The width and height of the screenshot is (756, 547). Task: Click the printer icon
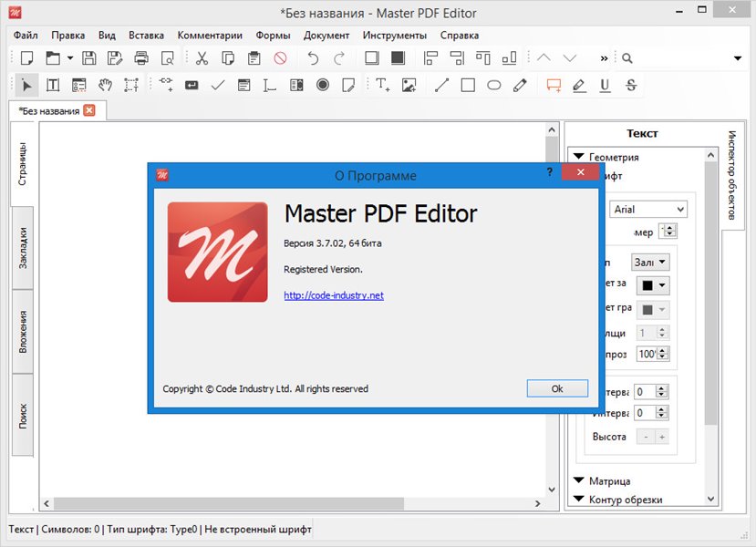coord(141,58)
